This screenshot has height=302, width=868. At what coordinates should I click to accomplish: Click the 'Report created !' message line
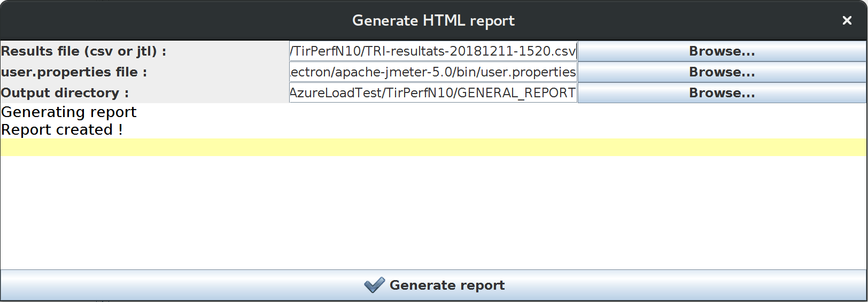coord(62,130)
